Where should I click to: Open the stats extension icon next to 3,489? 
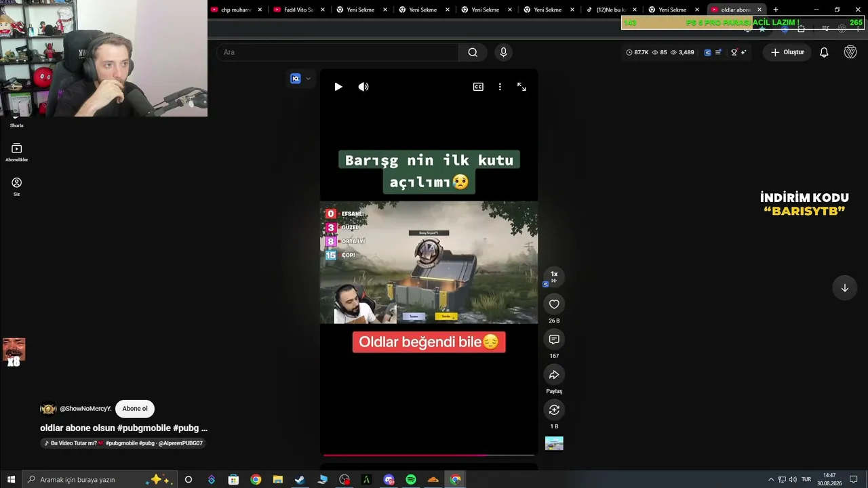(707, 52)
